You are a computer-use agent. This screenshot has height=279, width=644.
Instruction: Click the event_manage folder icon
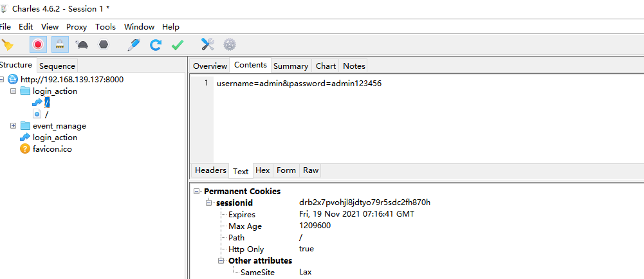(25, 126)
